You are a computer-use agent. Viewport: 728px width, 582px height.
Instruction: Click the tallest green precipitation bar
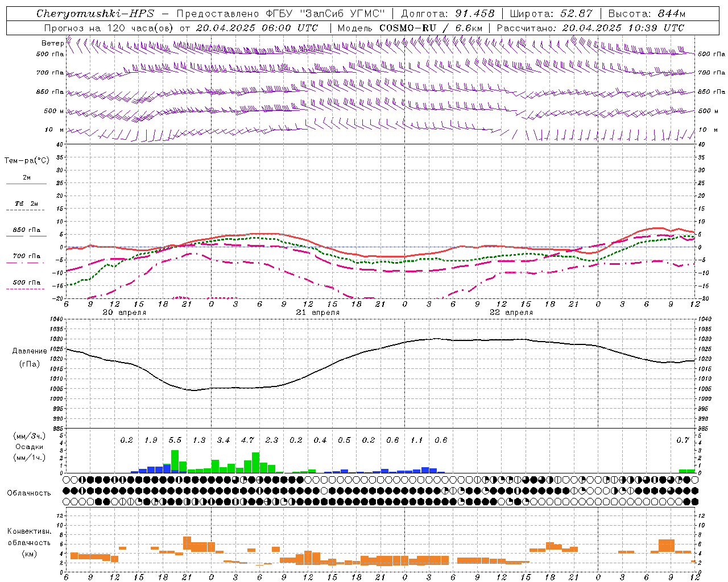[175, 462]
